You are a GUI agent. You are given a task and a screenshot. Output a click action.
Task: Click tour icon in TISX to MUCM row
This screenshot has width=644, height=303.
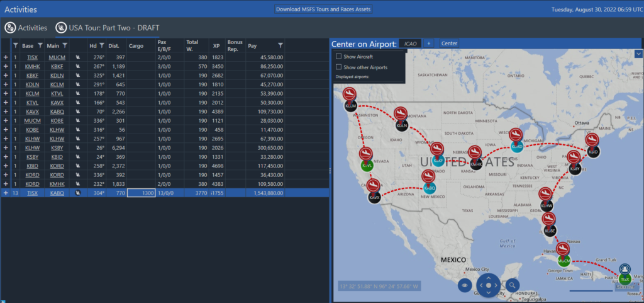(x=77, y=57)
